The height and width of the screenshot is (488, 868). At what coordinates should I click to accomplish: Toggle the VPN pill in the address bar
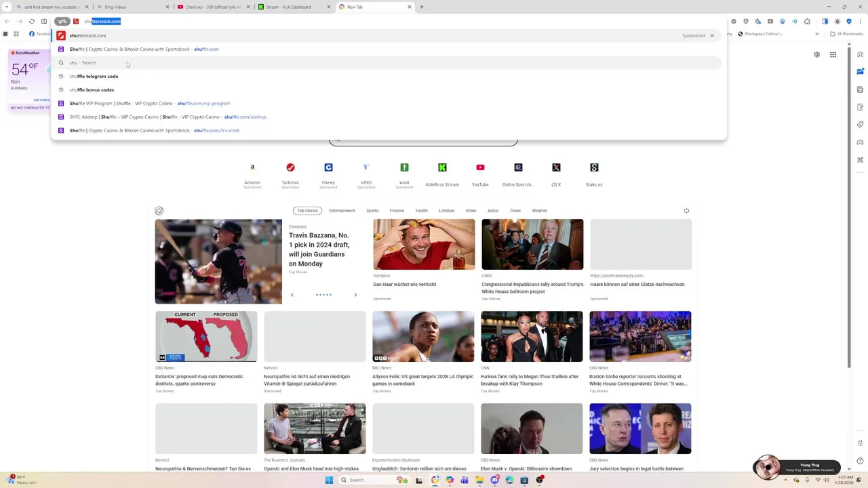coord(62,21)
